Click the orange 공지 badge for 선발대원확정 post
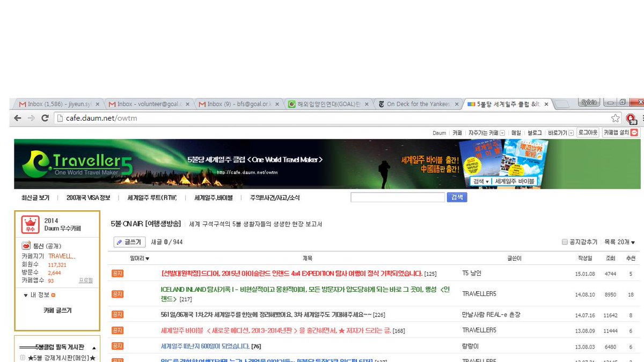 point(118,274)
